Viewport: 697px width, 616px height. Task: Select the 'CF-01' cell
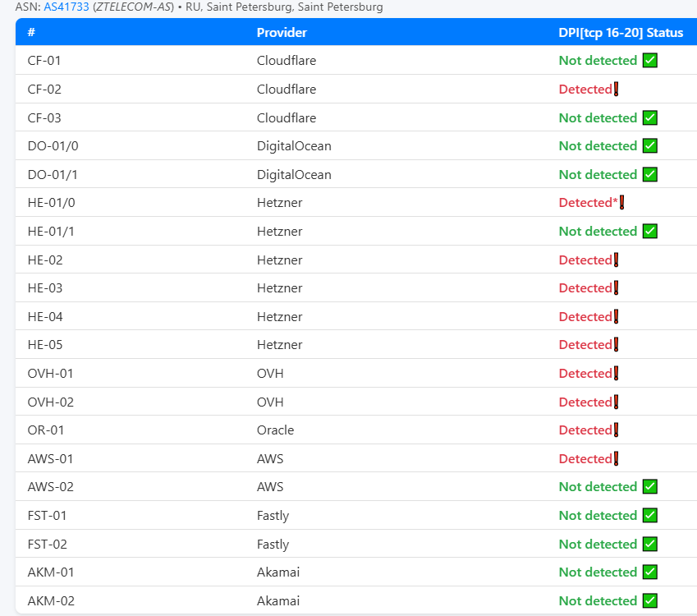pos(44,61)
